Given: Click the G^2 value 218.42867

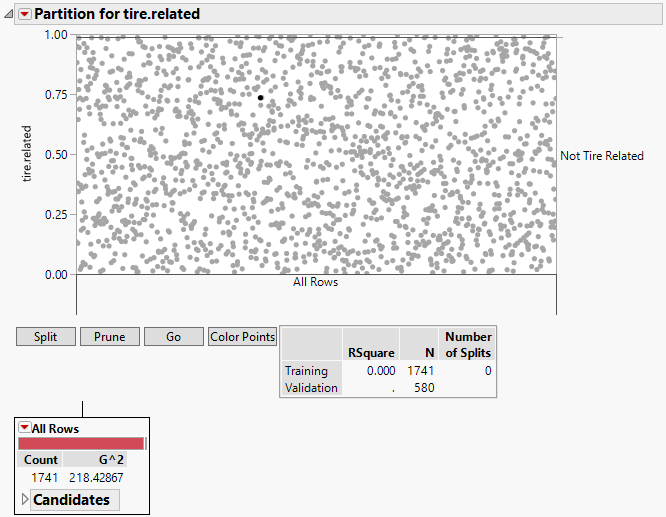Looking at the screenshot, I should coord(96,478).
